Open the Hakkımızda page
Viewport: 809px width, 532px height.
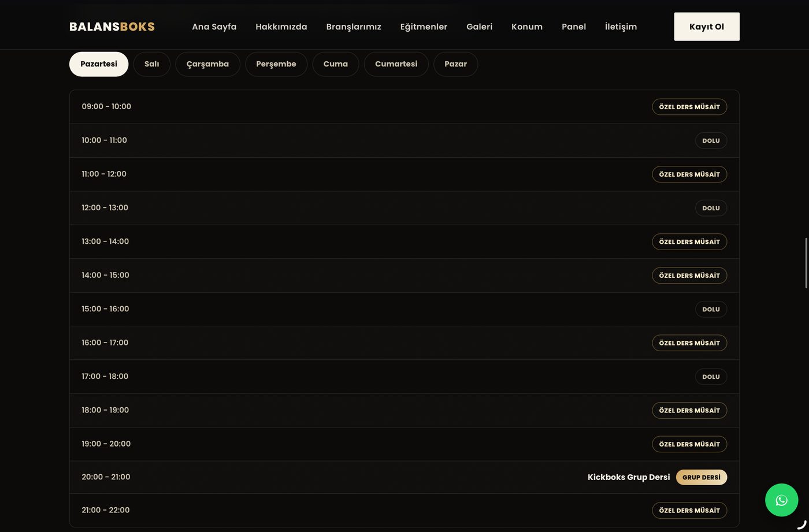click(281, 27)
